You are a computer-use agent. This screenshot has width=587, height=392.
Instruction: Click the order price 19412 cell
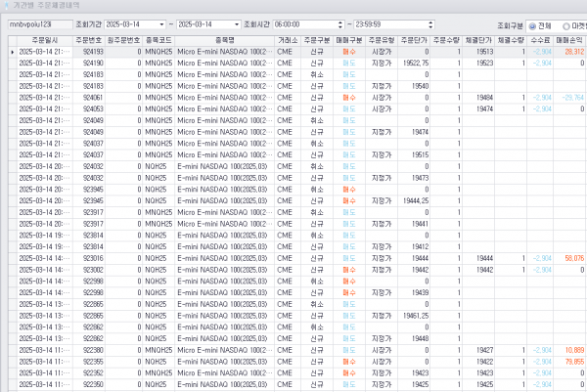[414, 247]
